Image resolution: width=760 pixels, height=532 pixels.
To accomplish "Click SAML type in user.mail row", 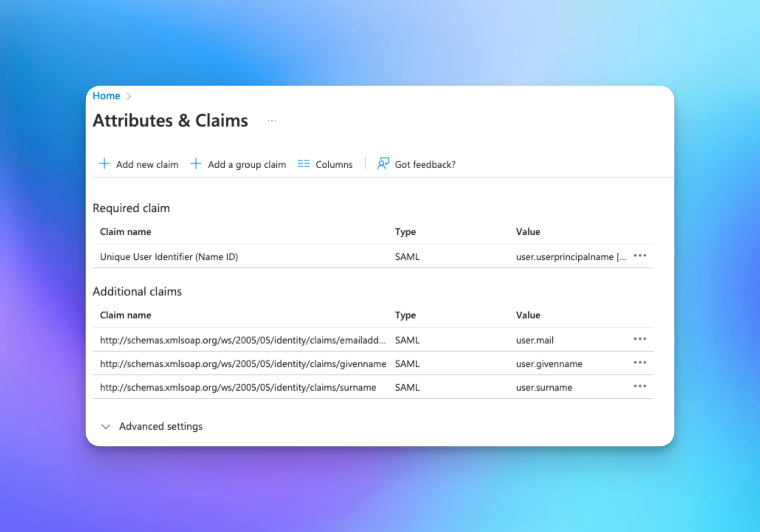I will tap(407, 340).
